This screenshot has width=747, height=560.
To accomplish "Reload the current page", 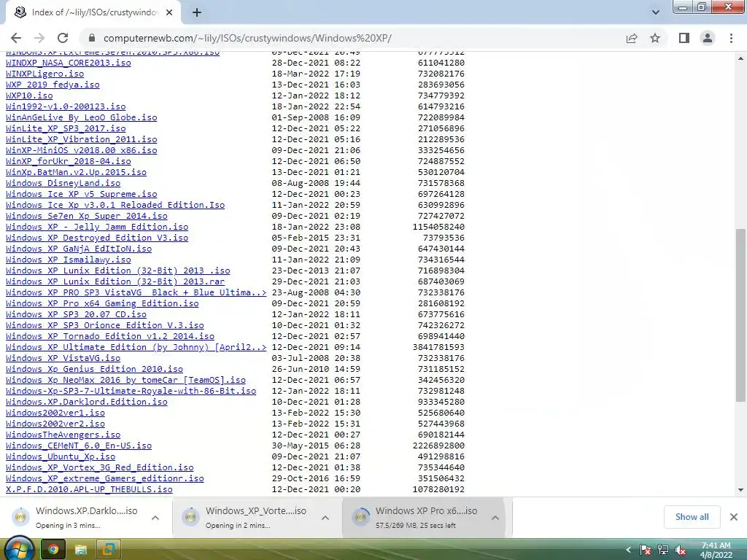I will pos(63,38).
